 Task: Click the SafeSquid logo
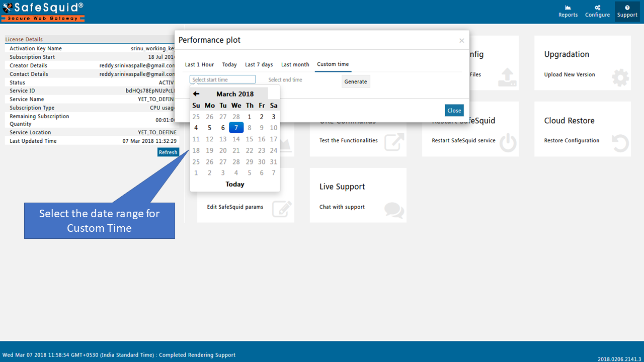43,12
